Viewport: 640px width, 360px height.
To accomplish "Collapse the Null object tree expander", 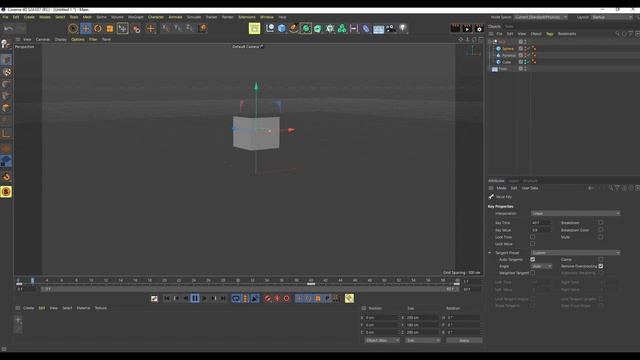I will (x=490, y=42).
